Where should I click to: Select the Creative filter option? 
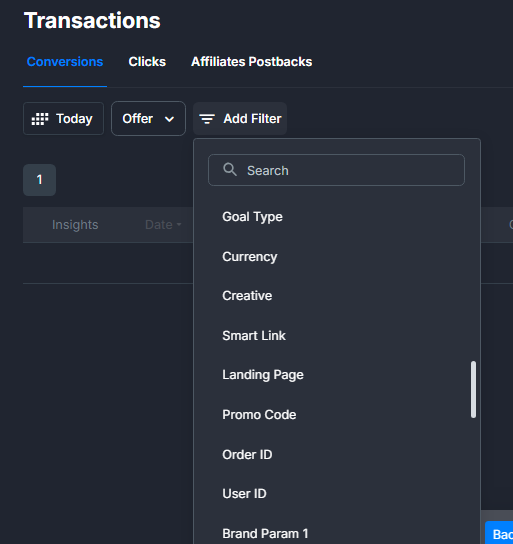pos(247,296)
